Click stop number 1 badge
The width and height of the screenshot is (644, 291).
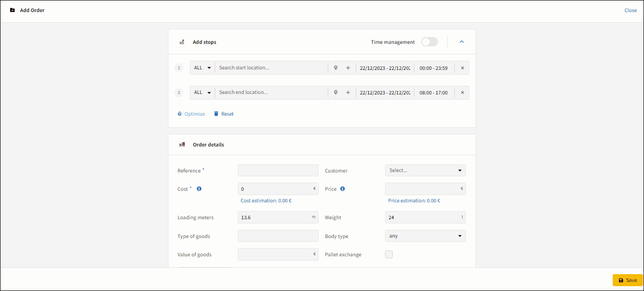pyautogui.click(x=179, y=68)
